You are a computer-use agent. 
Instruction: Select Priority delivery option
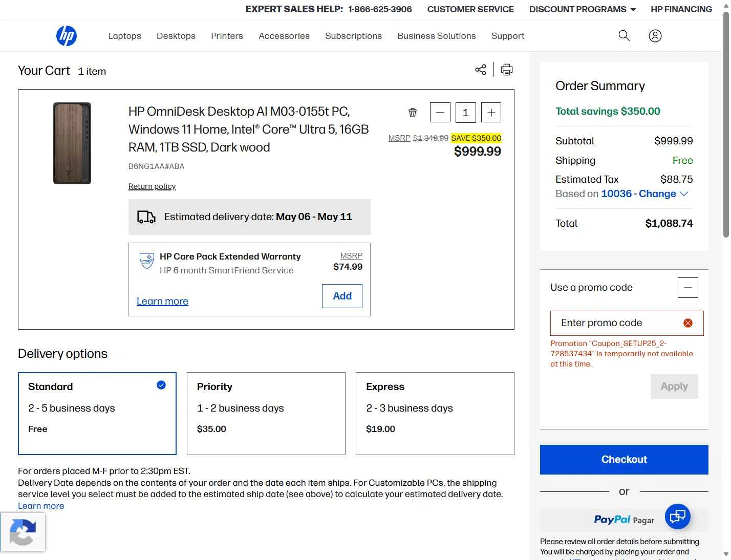pyautogui.click(x=266, y=414)
